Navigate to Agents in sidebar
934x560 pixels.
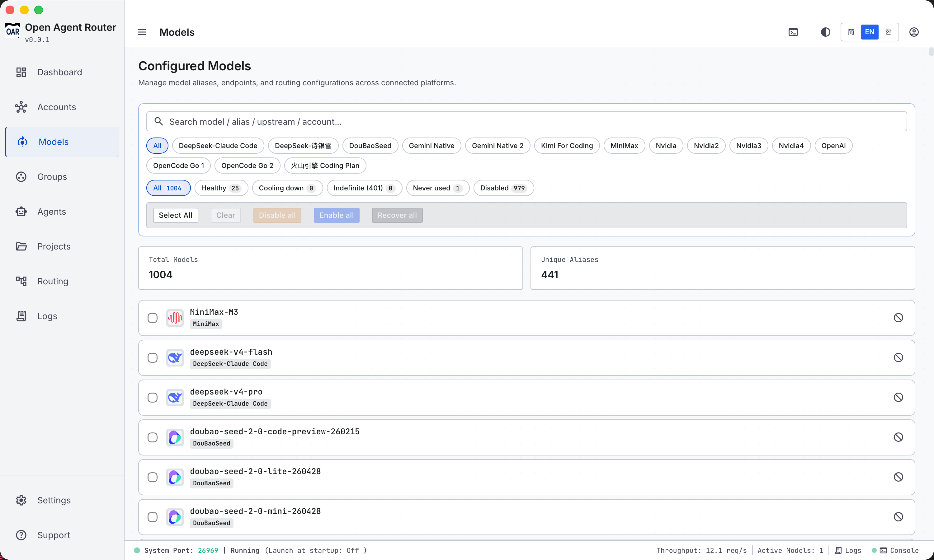pyautogui.click(x=62, y=212)
